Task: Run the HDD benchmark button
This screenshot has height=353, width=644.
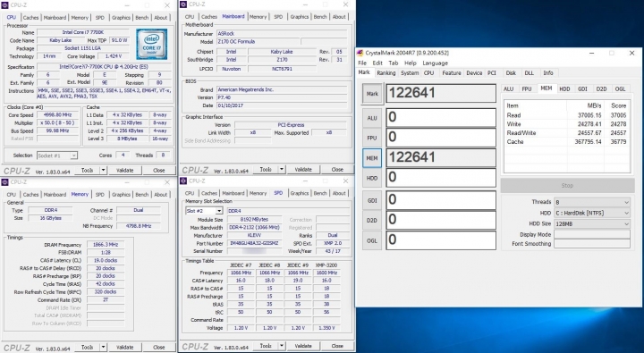Action: click(372, 178)
